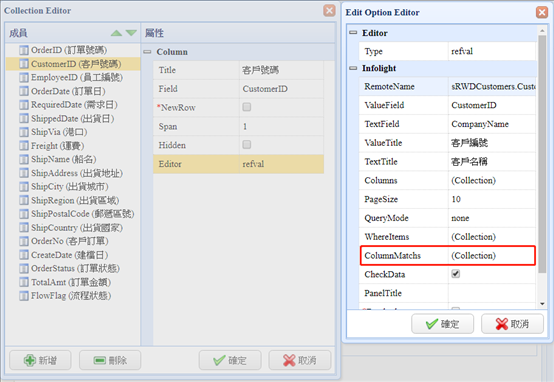The image size is (554, 382).
Task: Select the OrderNo column icon
Action: point(24,241)
